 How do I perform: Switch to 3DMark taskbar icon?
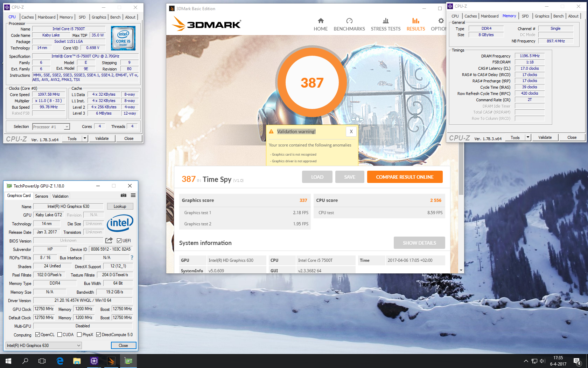point(111,361)
